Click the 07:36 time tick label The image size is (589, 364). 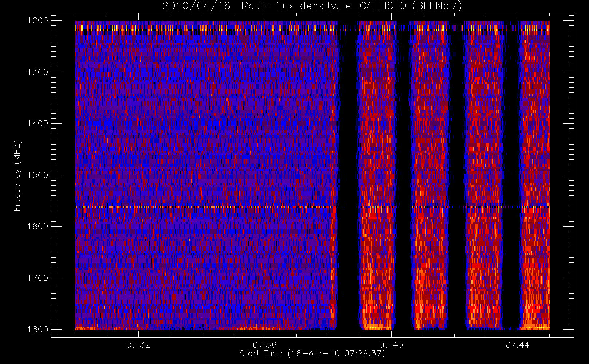click(265, 345)
